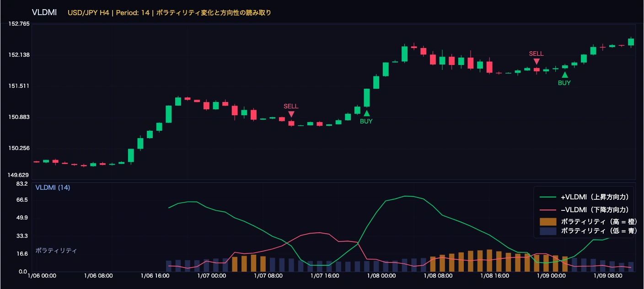Viewport: 644px width, 289px height.
Task: Select the SELL triangle marker near 152.138
Action: tap(537, 62)
